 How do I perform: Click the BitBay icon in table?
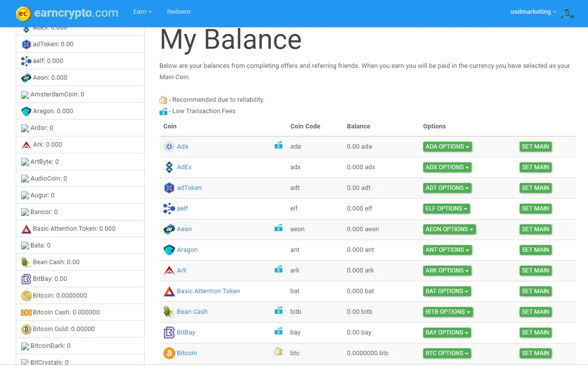pyautogui.click(x=169, y=332)
